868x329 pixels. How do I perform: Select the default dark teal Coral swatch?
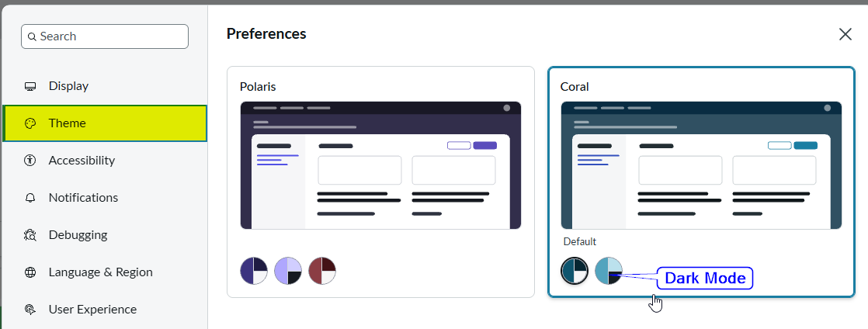click(x=575, y=271)
